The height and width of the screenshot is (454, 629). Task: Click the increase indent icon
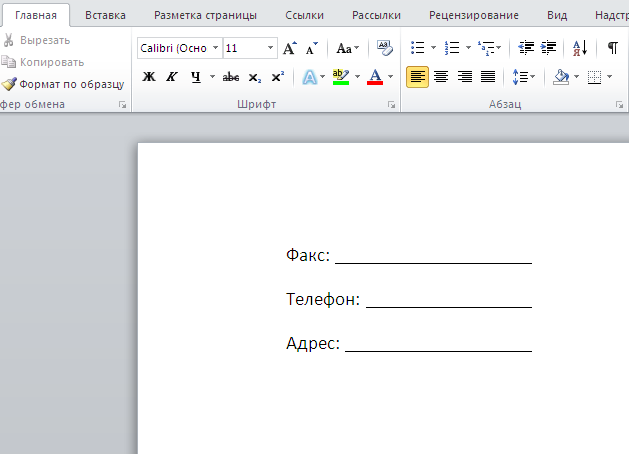[x=548, y=48]
